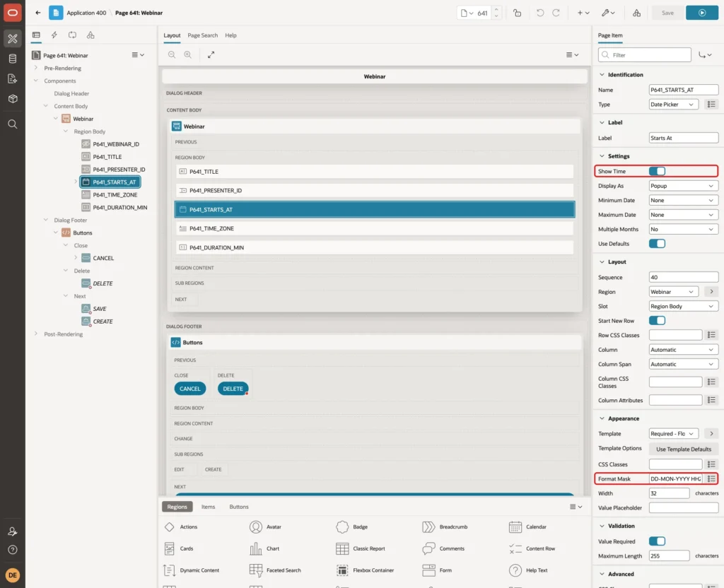Switch to Processing tab icon in tree panel
This screenshot has width=724, height=588.
pyautogui.click(x=73, y=35)
